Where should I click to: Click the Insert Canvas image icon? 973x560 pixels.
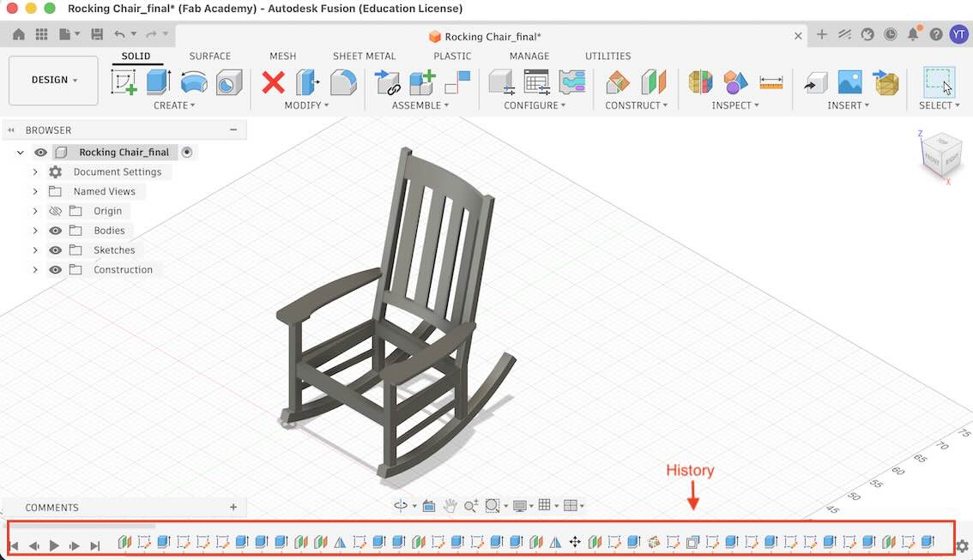coord(849,81)
